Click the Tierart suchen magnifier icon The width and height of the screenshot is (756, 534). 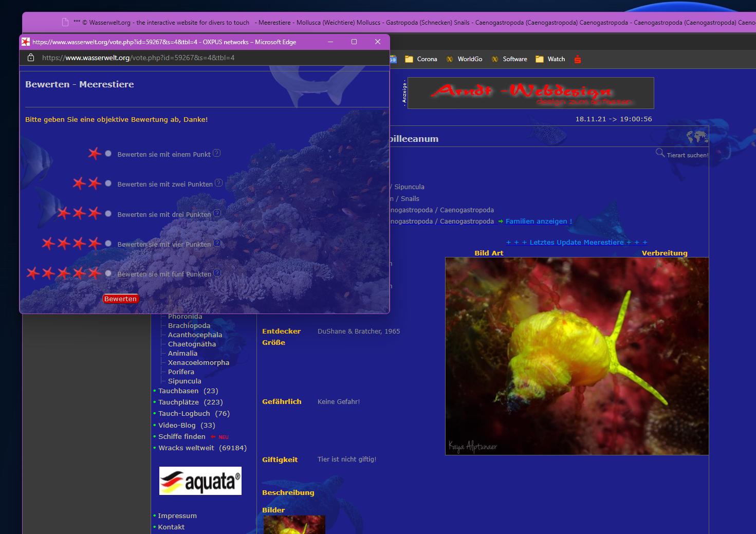(x=660, y=153)
